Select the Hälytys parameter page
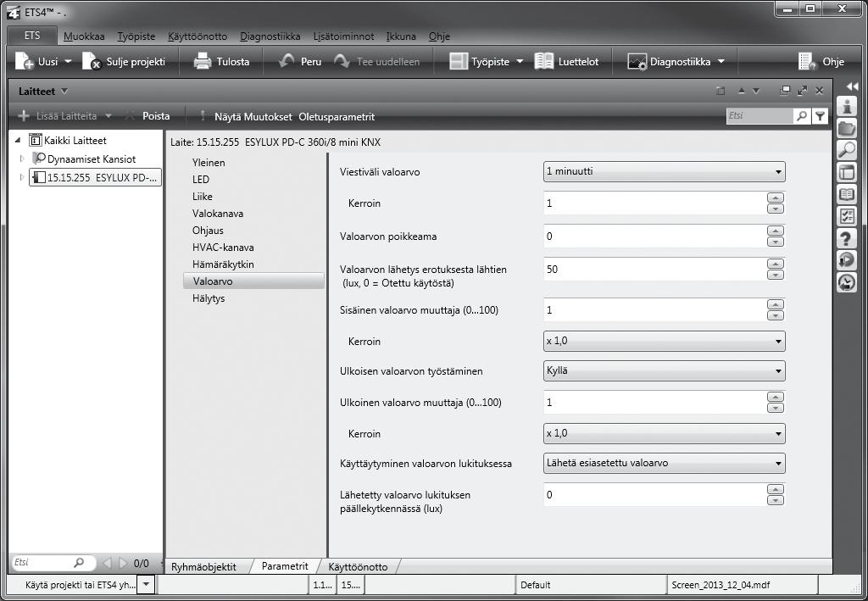The image size is (868, 601). pos(209,298)
